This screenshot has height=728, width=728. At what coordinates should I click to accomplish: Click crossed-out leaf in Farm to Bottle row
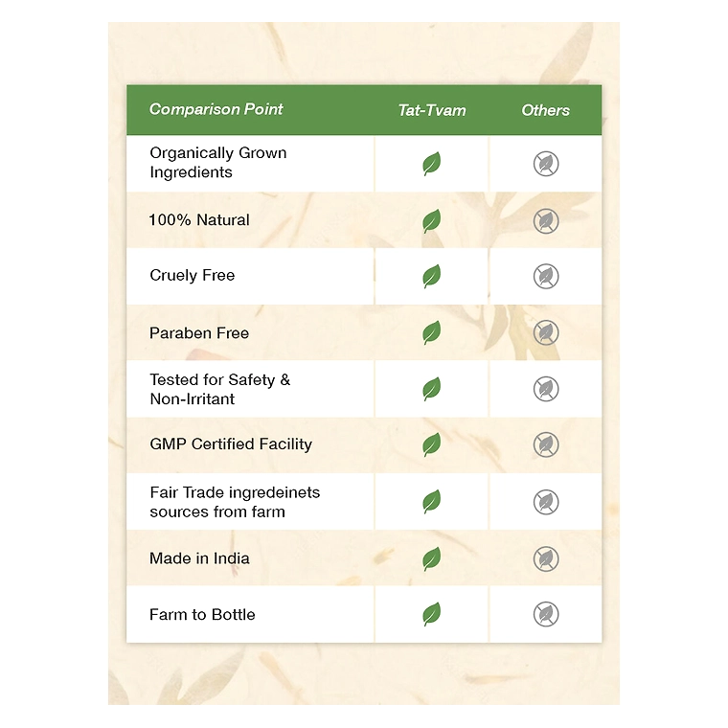(x=546, y=614)
